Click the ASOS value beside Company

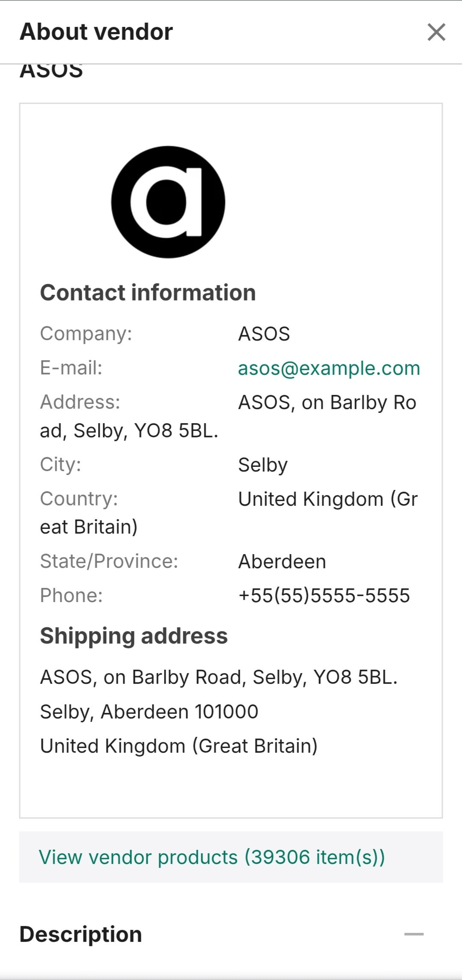click(264, 334)
